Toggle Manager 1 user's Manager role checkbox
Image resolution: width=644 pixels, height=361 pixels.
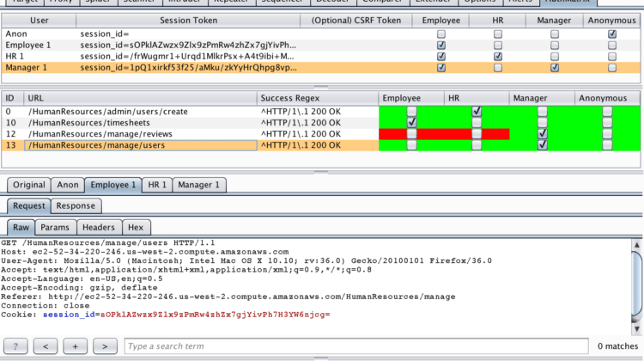555,67
